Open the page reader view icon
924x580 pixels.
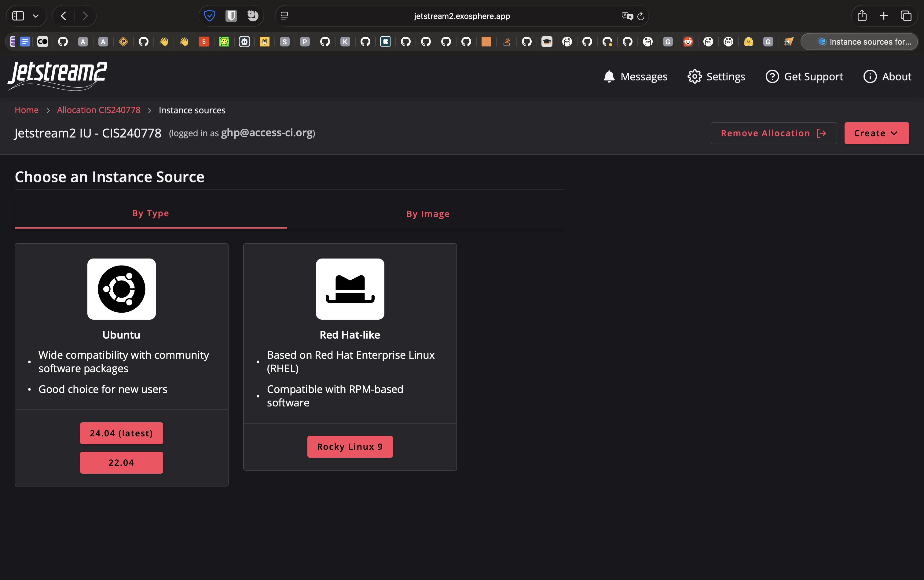(284, 16)
